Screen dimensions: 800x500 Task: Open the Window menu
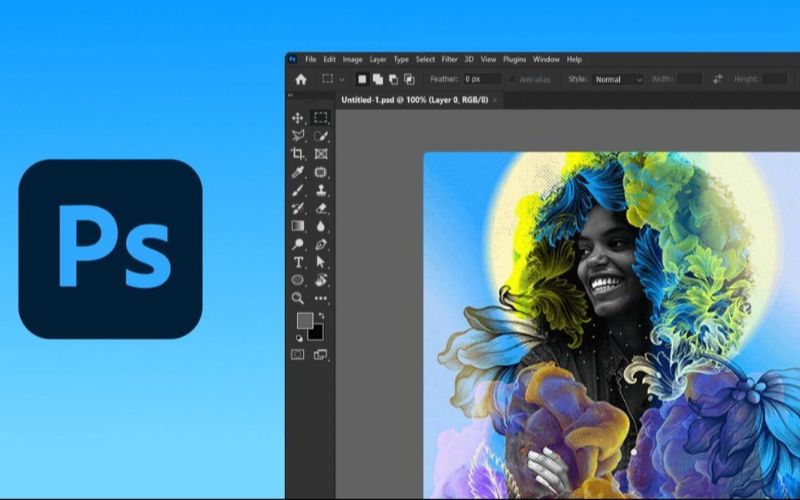point(546,59)
